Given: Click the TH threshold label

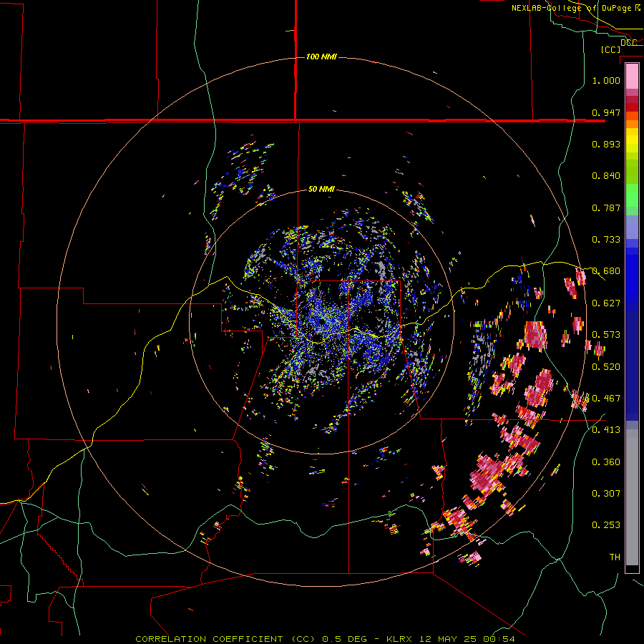Looking at the screenshot, I should click(615, 557).
